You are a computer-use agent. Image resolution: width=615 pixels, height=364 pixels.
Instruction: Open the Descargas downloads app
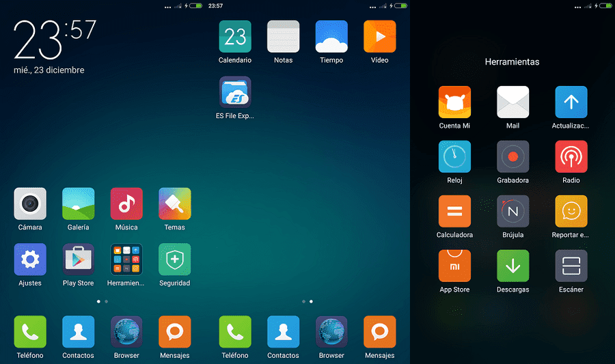512,266
